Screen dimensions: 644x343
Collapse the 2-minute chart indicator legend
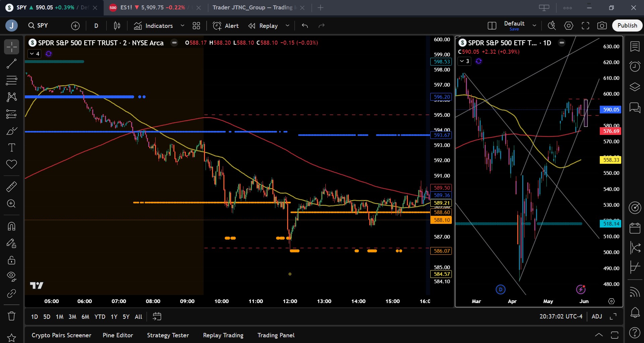34,54
